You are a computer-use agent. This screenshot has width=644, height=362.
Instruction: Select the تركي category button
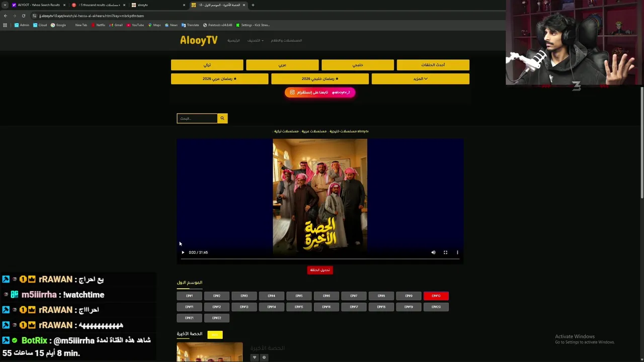click(207, 65)
